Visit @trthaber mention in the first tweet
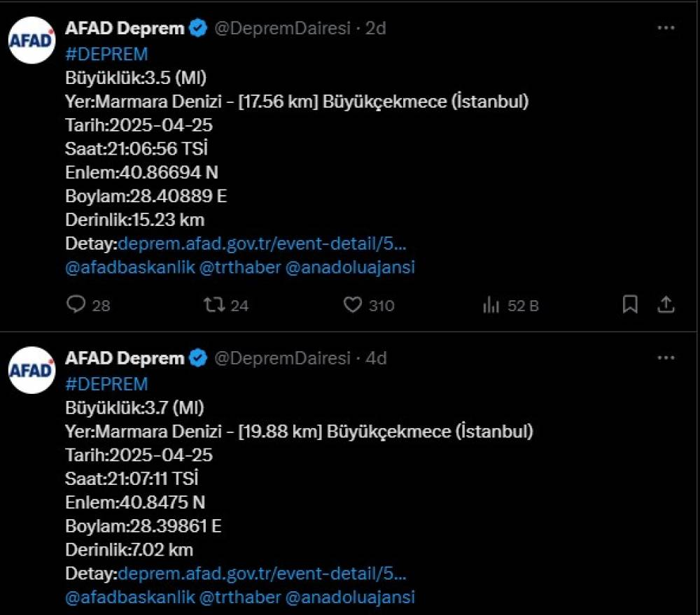 tap(239, 267)
